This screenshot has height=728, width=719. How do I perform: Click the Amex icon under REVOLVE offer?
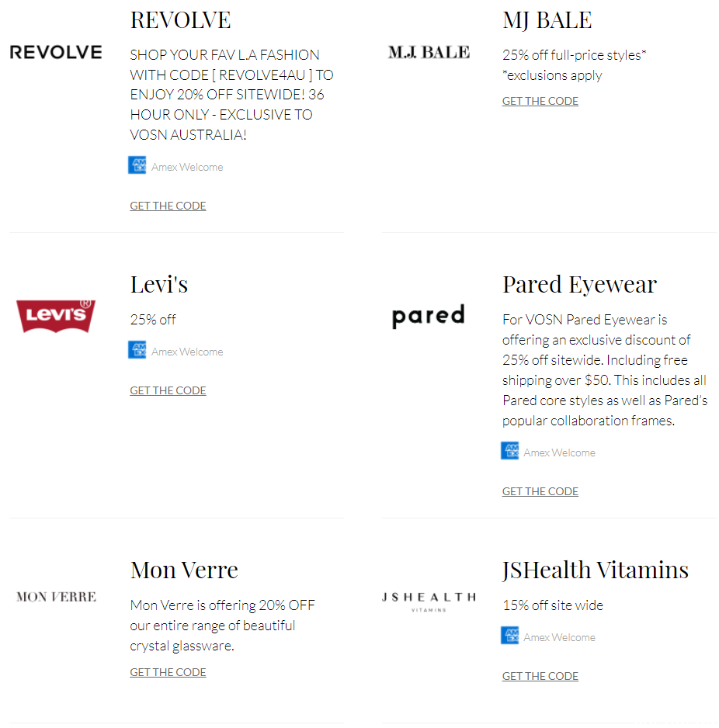pos(137,165)
